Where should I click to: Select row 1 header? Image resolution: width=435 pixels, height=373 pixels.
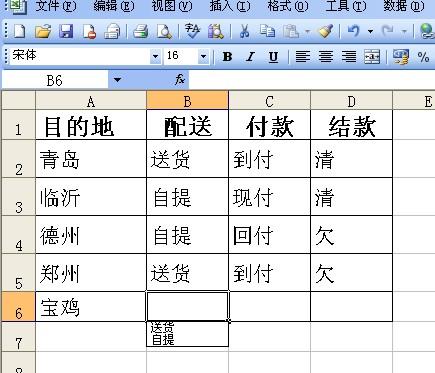18,125
